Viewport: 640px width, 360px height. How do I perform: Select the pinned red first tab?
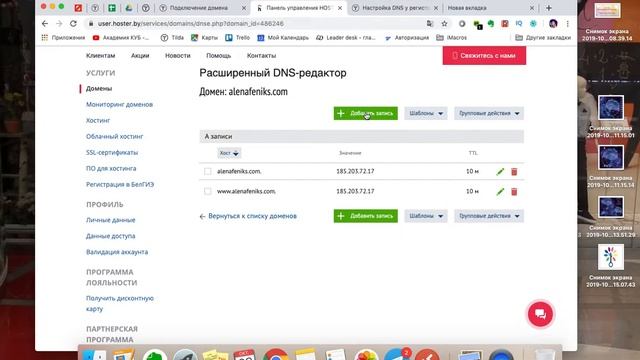(x=78, y=8)
